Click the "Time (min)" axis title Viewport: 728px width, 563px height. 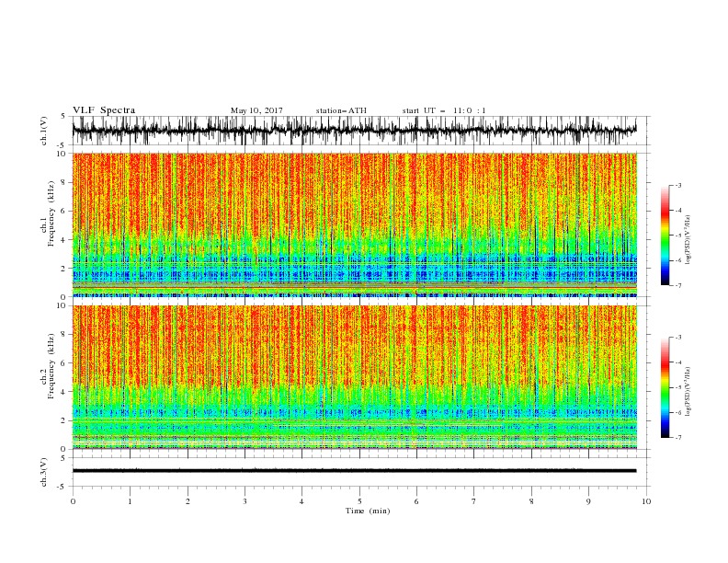click(x=368, y=511)
